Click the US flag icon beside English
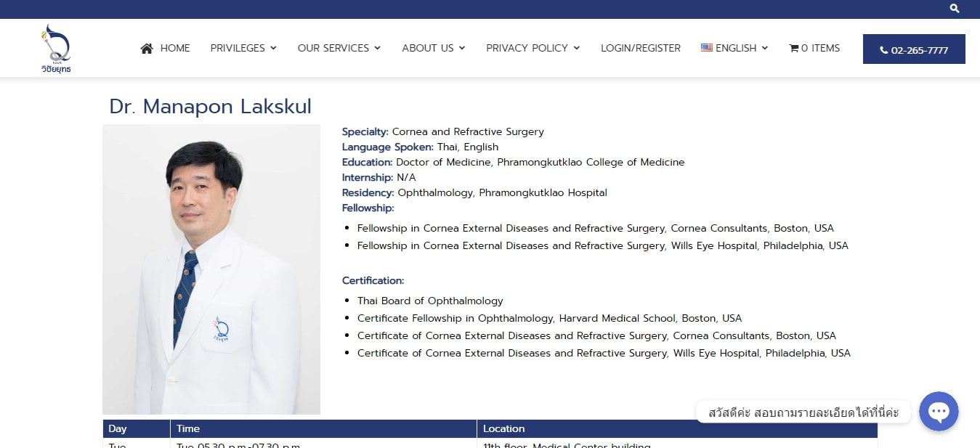This screenshot has width=980, height=448. (706, 48)
